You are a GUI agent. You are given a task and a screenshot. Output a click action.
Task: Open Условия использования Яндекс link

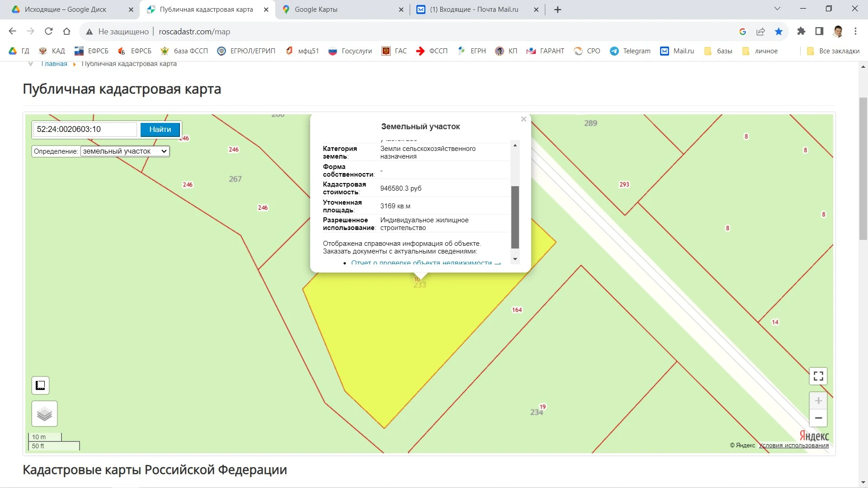coord(794,446)
